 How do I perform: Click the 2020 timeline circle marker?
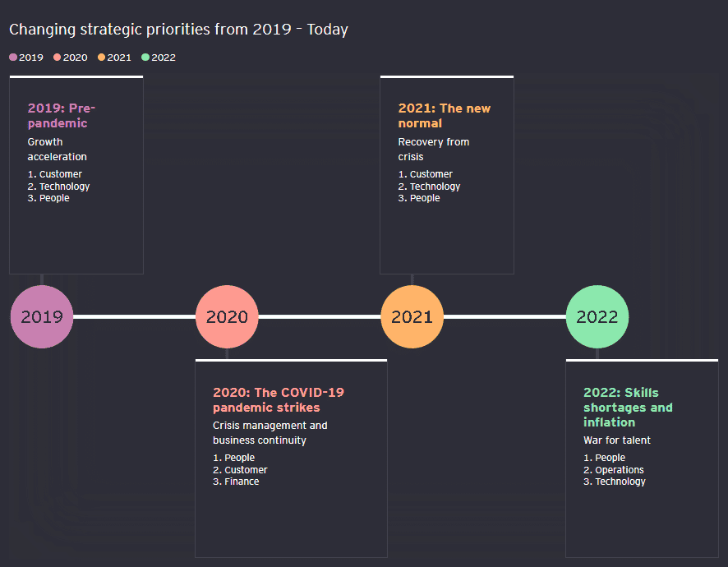(227, 316)
